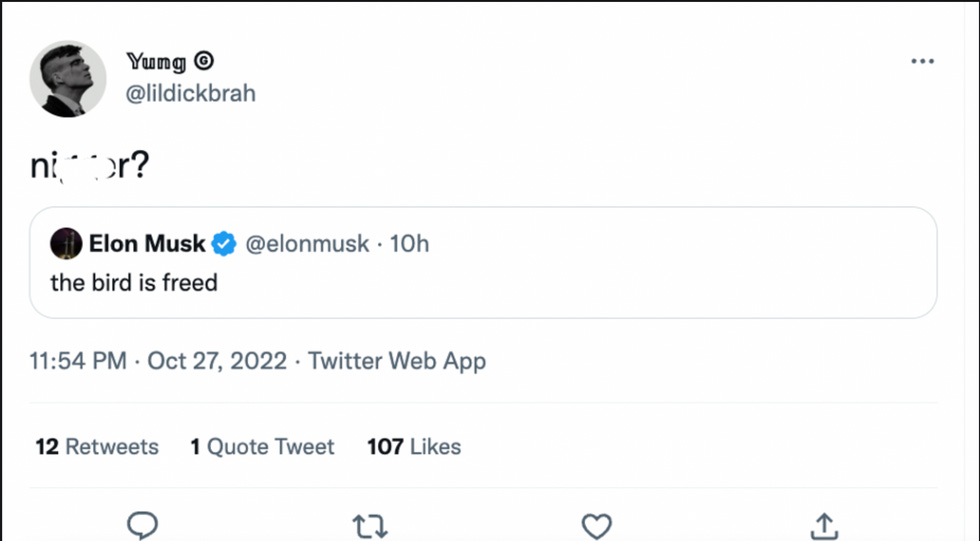Viewport: 980px width, 541px height.
Task: Click the 11:54 PM · Oct 27, 2022 timestamp
Action: pyautogui.click(x=159, y=361)
